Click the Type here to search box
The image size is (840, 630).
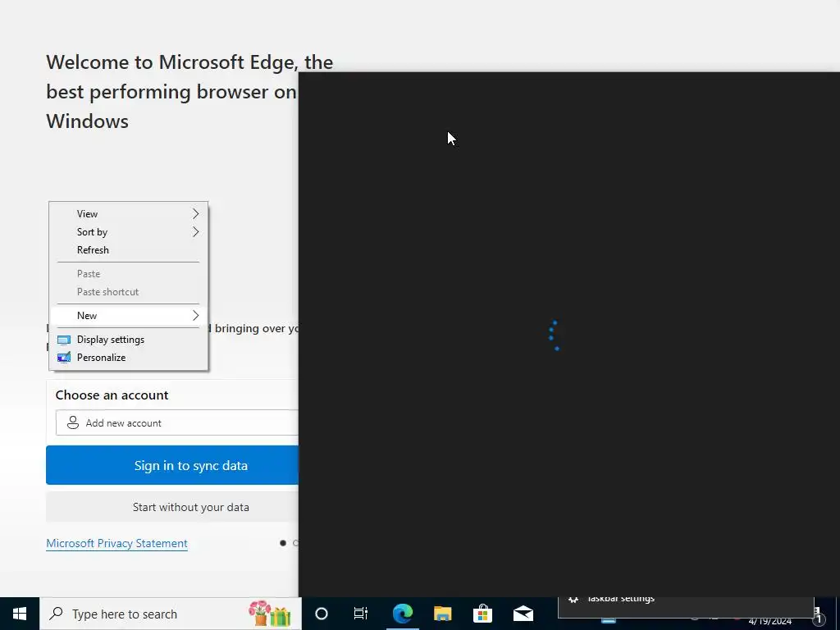pos(171,614)
